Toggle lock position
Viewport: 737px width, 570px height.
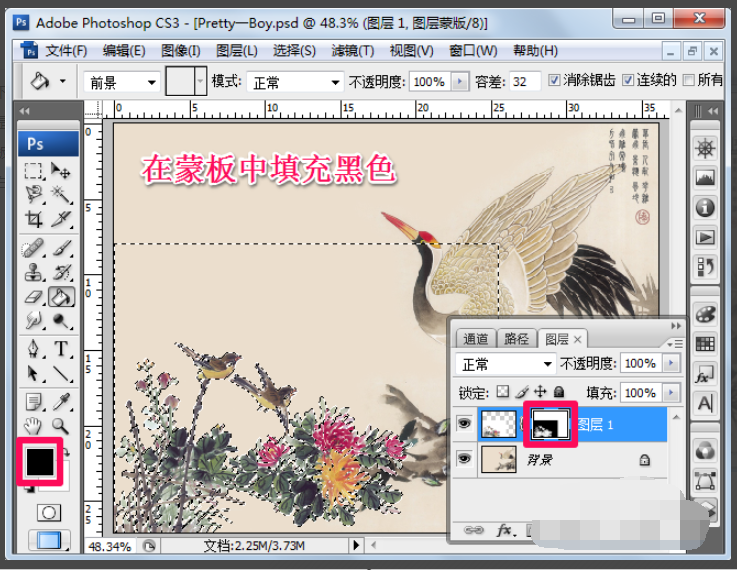pyautogui.click(x=540, y=391)
